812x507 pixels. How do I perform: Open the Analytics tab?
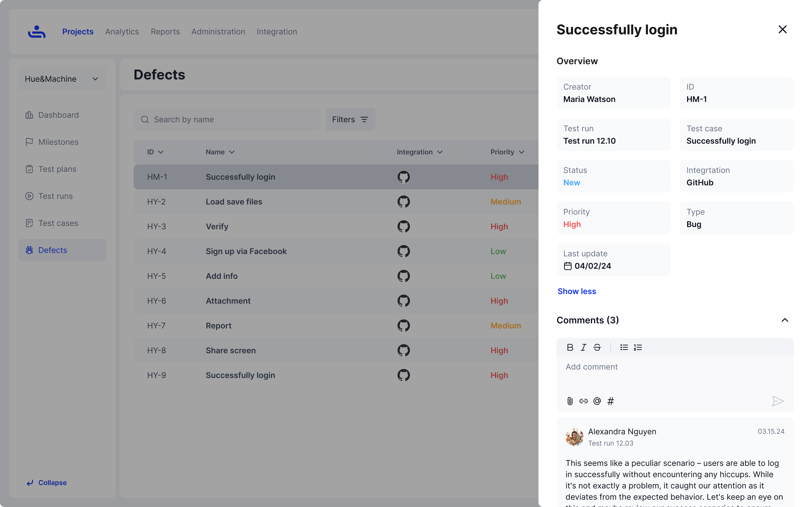tap(122, 32)
